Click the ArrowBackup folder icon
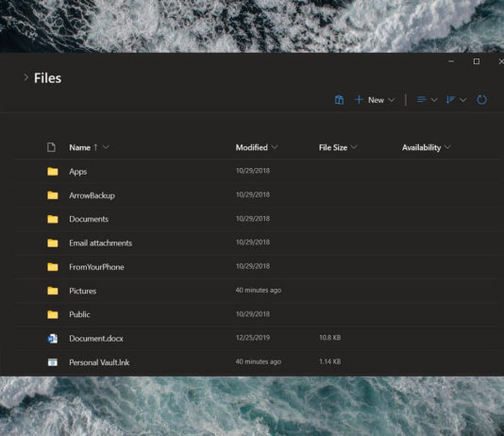Screen dimensions: 504x436 [53, 195]
